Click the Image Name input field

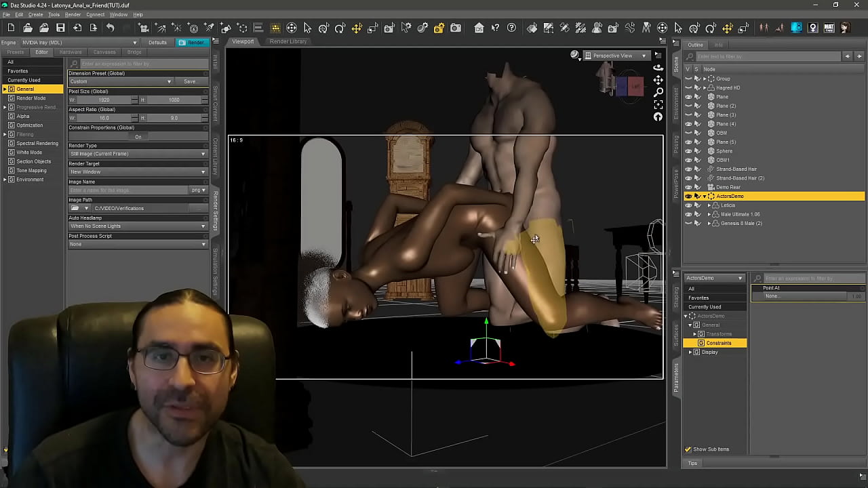pyautogui.click(x=128, y=190)
